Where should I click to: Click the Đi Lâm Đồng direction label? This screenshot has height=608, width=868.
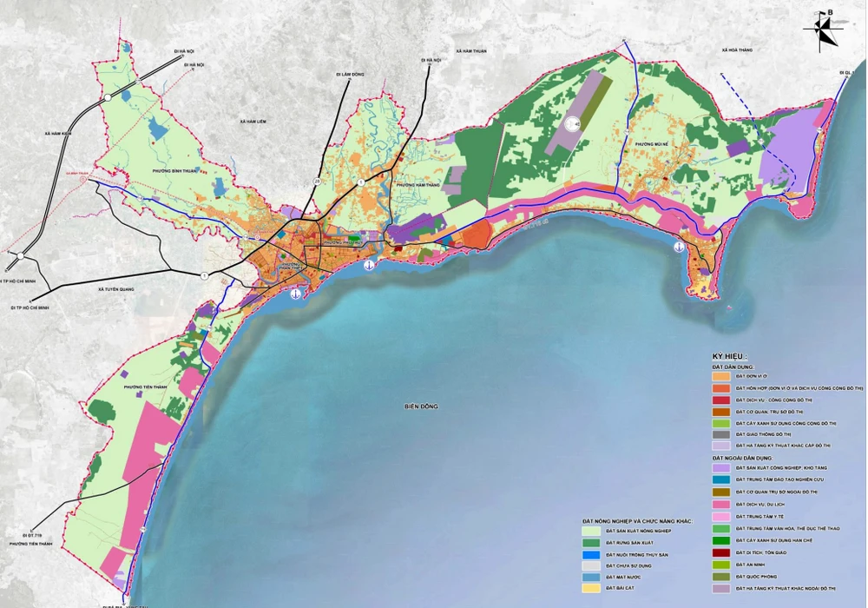[x=351, y=75]
